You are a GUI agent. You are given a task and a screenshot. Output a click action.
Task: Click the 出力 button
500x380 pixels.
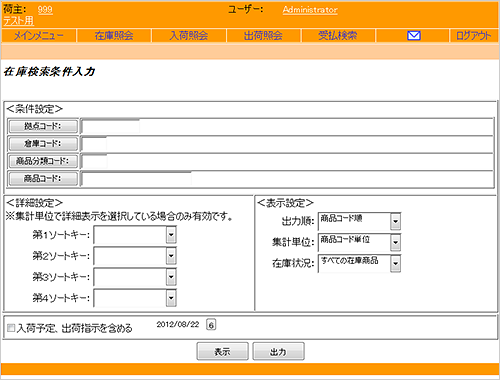coord(278,351)
